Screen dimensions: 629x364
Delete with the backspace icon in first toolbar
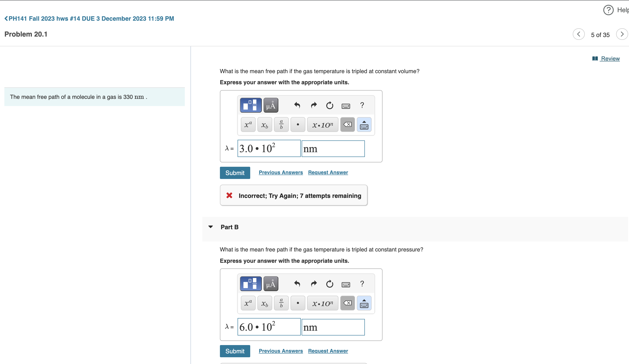347,124
